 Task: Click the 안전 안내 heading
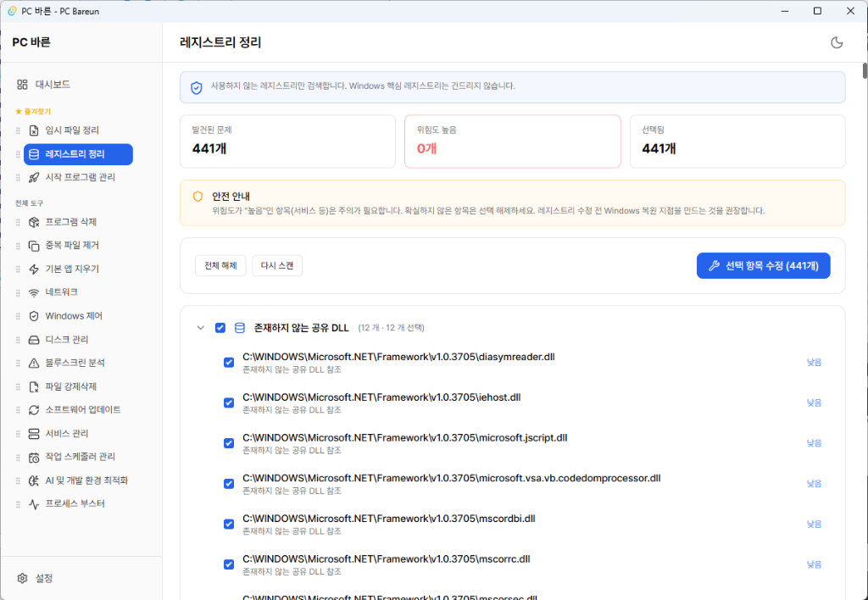coord(231,197)
